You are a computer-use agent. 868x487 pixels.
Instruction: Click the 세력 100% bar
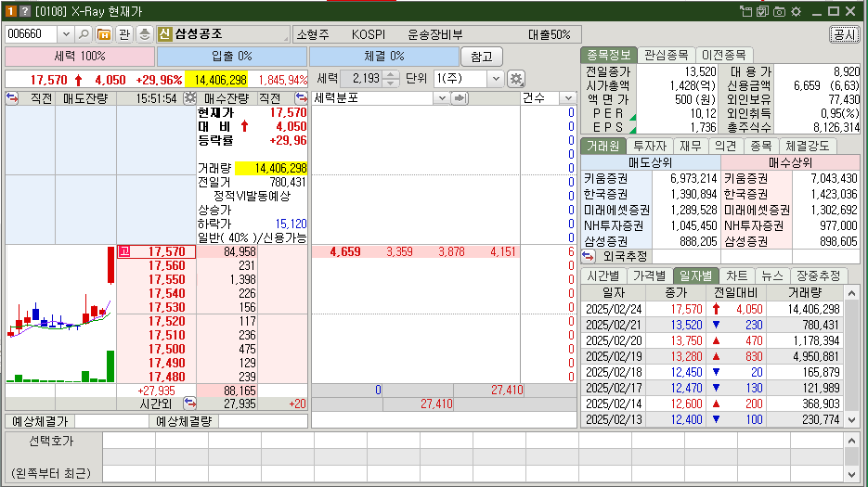pyautogui.click(x=80, y=57)
